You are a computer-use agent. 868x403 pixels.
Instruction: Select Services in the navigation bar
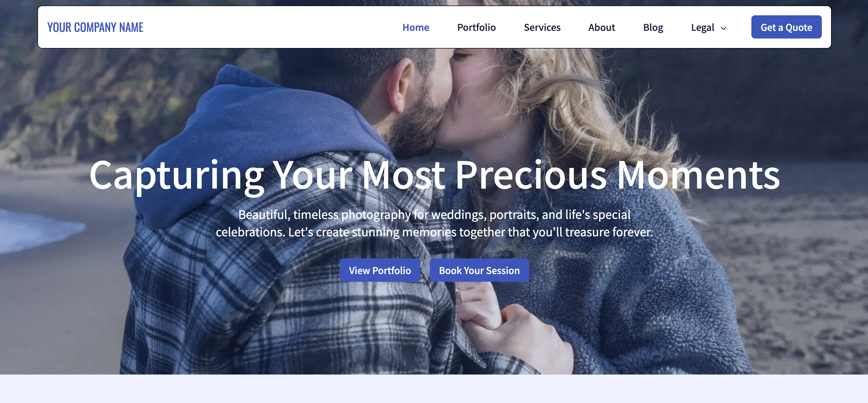pos(542,27)
